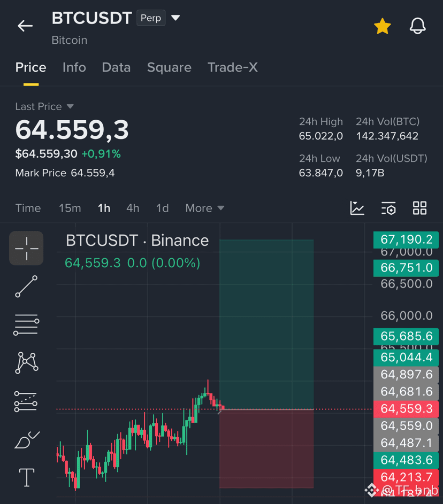Click the green take-profit zone on chart

266,324
